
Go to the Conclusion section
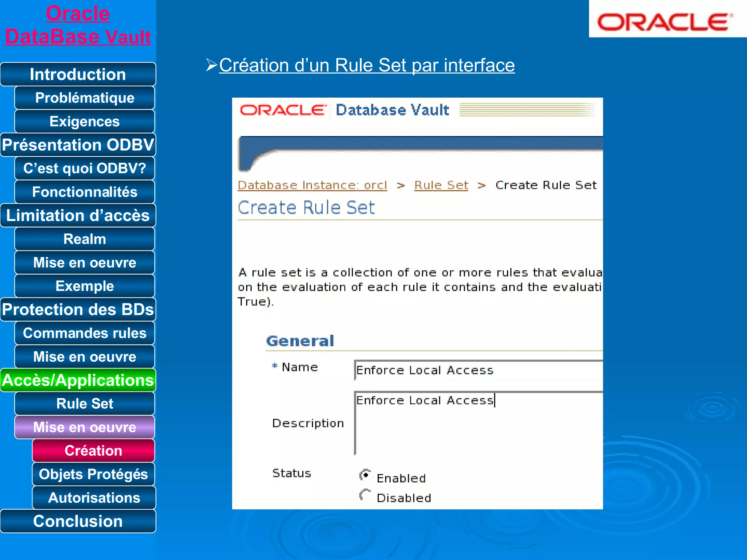78,521
